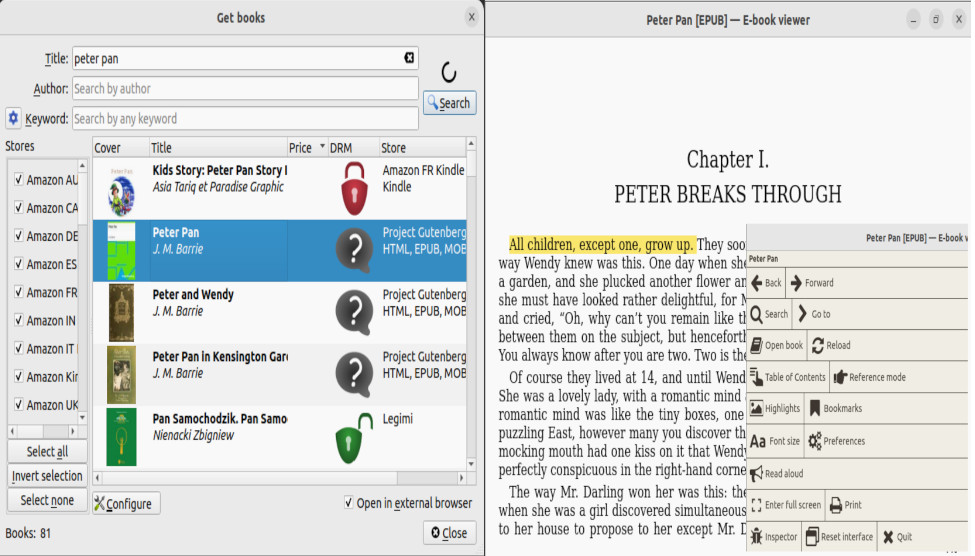Uncheck the Amazon AU store
Image resolution: width=975 pixels, height=556 pixels.
tap(19, 179)
